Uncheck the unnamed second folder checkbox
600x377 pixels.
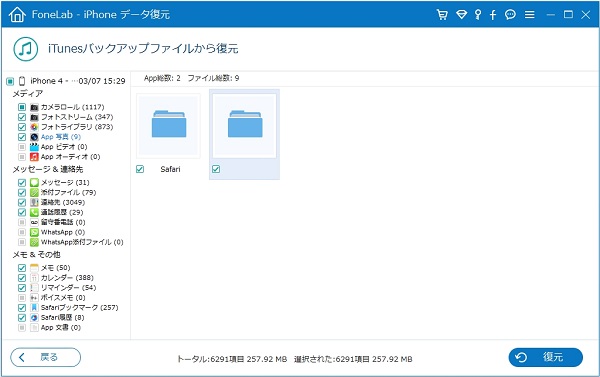(216, 169)
